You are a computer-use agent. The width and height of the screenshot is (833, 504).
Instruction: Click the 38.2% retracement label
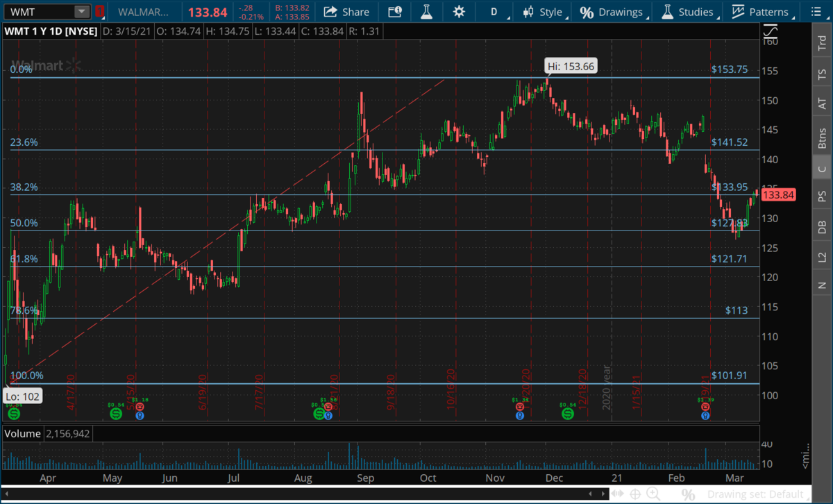(x=24, y=187)
